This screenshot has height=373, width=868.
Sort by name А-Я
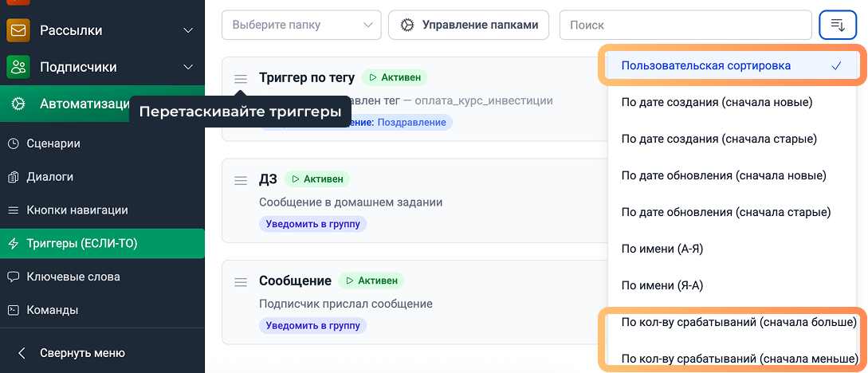pyautogui.click(x=662, y=249)
